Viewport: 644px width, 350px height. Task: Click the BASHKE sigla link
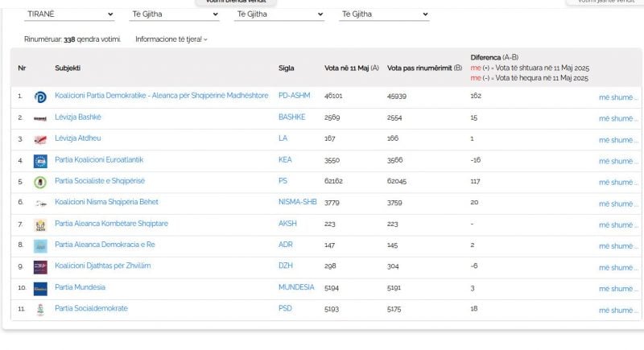point(291,117)
